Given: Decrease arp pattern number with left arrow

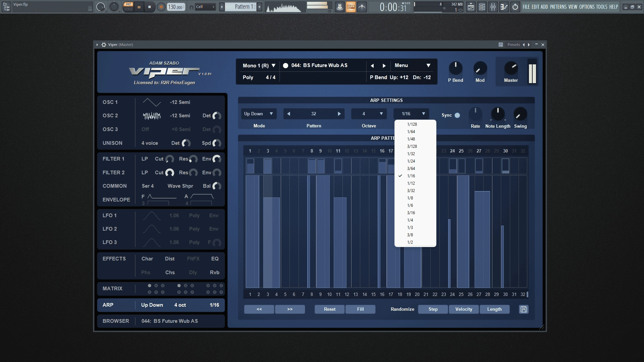Looking at the screenshot, I should click(x=288, y=114).
